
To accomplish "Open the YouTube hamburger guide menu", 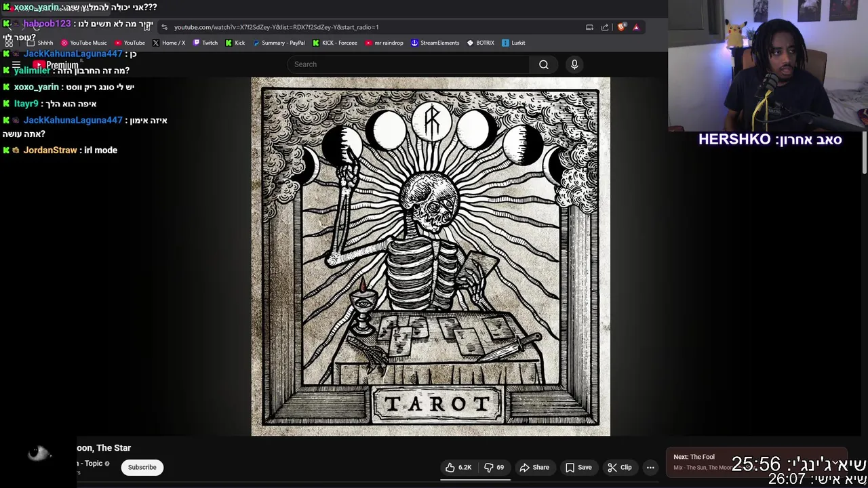I will [x=16, y=65].
